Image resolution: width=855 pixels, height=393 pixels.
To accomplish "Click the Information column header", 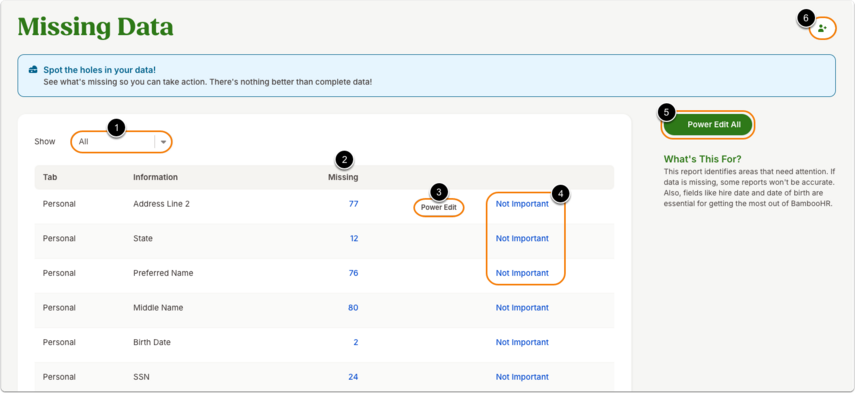I will tap(155, 177).
